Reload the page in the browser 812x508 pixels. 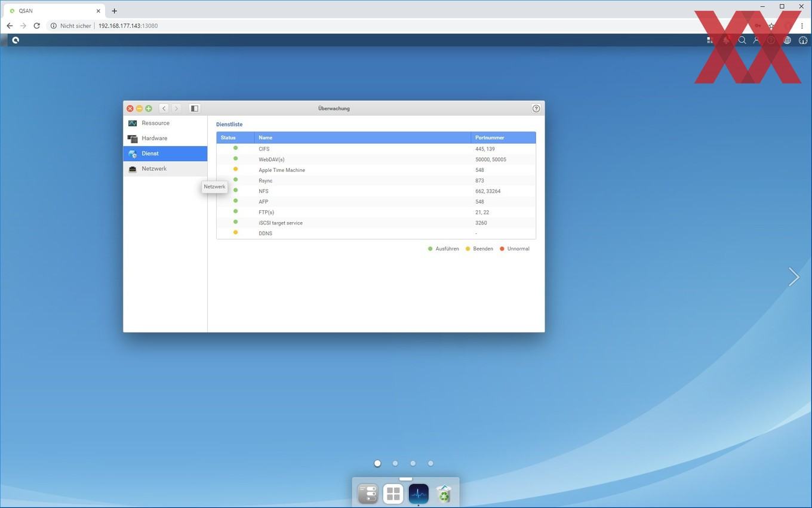point(36,26)
